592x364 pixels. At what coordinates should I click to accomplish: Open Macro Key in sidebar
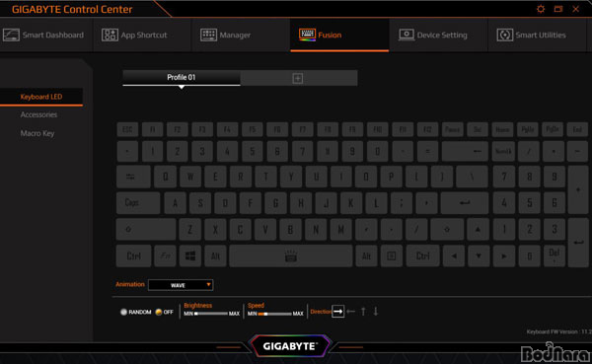(37, 133)
